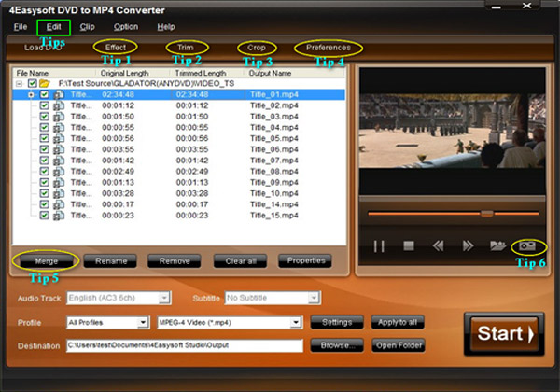560x392 pixels.
Task: Start the conversion
Action: tap(504, 334)
